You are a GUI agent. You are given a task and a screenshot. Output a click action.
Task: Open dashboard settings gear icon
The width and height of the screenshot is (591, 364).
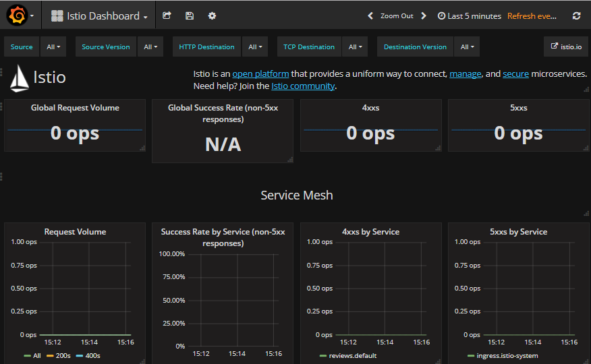click(x=212, y=16)
